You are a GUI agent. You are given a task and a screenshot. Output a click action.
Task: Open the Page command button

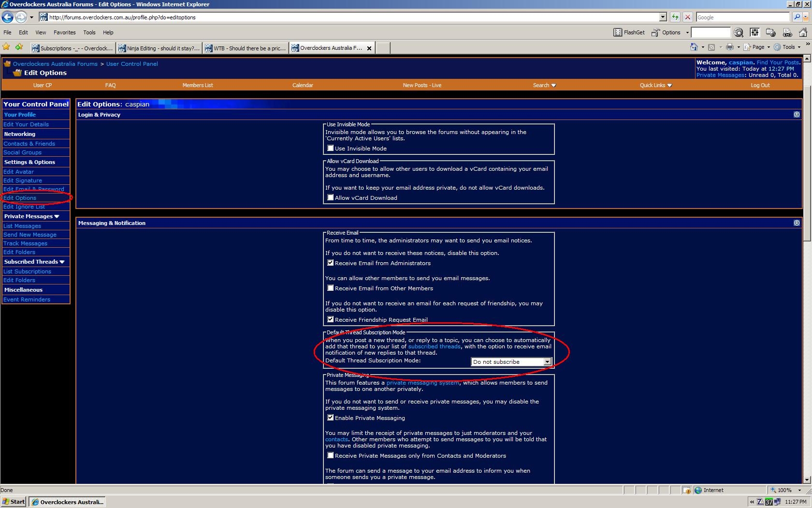[757, 47]
